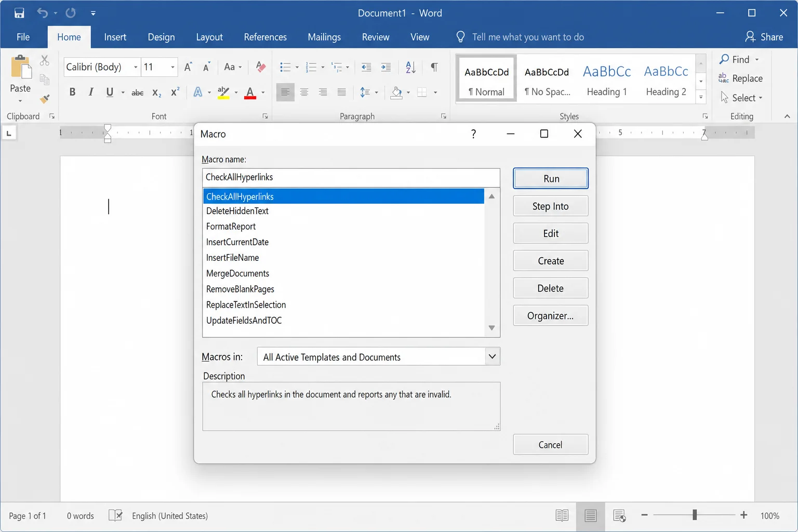Click the Decrease Indent icon
The height and width of the screenshot is (532, 798).
(x=366, y=67)
